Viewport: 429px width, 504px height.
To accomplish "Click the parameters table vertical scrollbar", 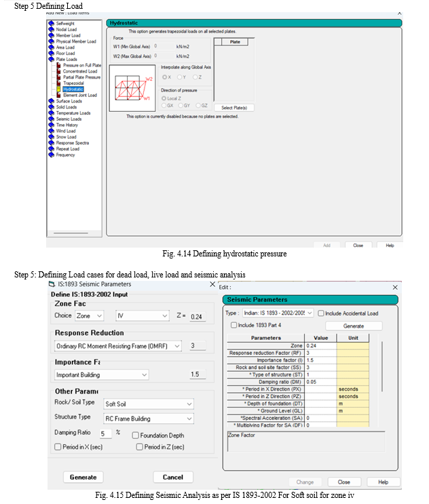I will (382, 366).
